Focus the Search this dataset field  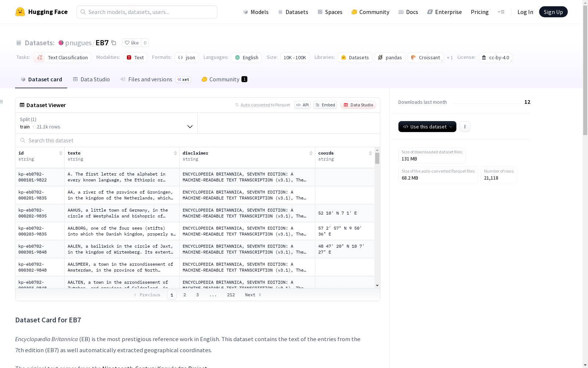pos(198,140)
